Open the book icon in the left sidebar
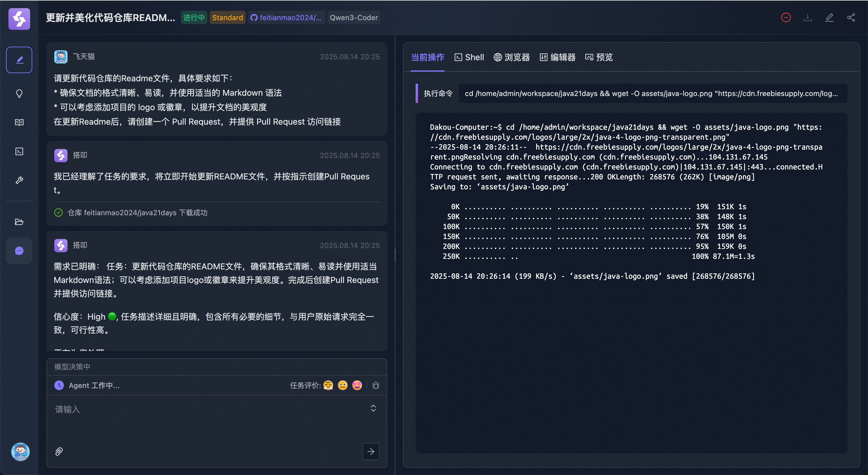This screenshot has height=475, width=868. click(x=19, y=122)
